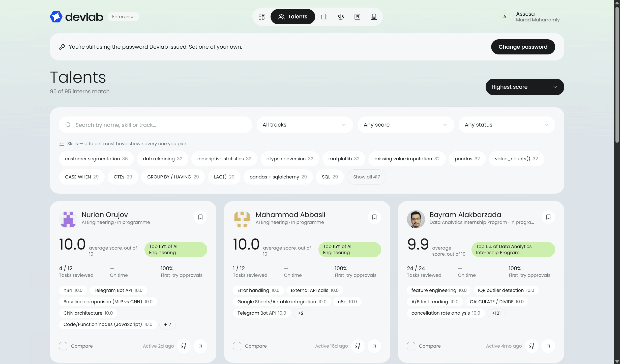Expand +17 more skills on Nurlan's card
620x364 pixels.
tap(167, 324)
